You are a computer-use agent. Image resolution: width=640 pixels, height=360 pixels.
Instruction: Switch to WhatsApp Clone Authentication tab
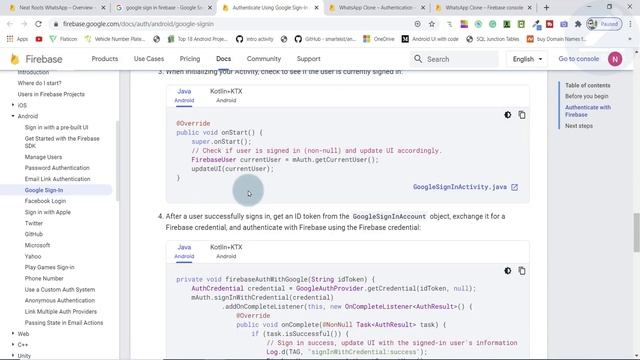377,8
